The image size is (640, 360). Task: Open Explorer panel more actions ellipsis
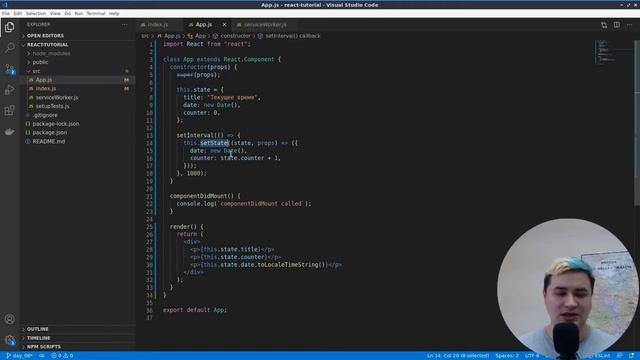(124, 24)
